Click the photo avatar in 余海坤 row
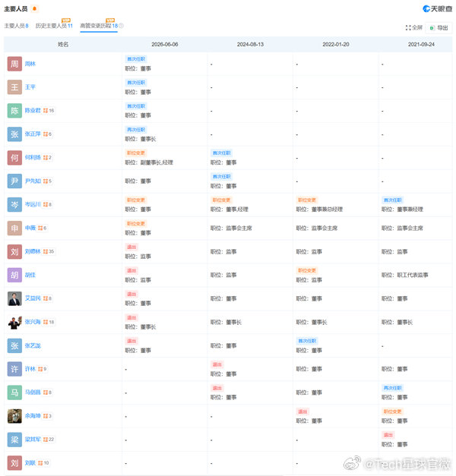The height and width of the screenshot is (476, 456). (x=14, y=416)
